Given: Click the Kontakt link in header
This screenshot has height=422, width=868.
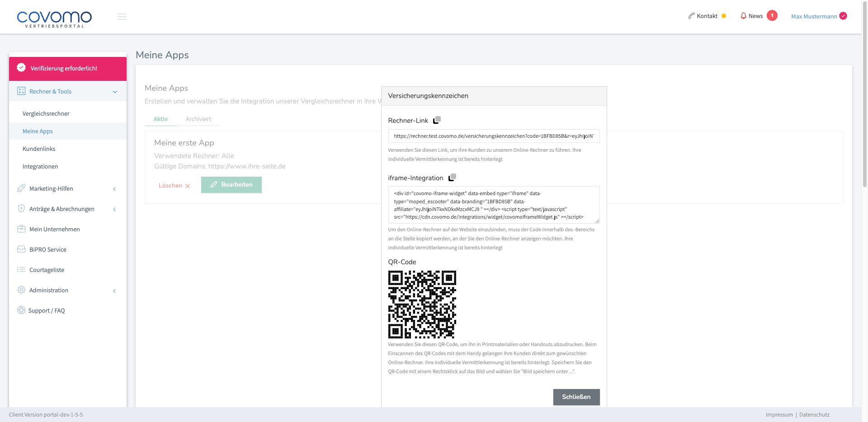Looking at the screenshot, I should pyautogui.click(x=707, y=16).
